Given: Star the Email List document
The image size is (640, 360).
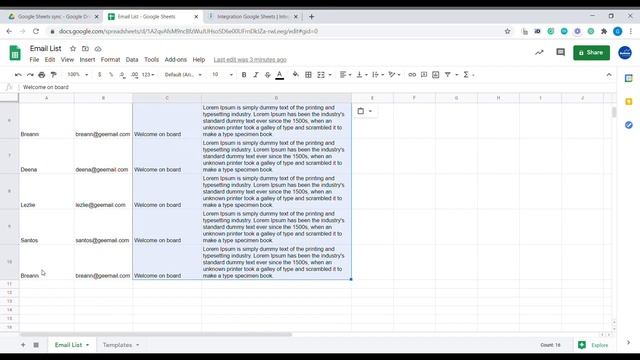Looking at the screenshot, I should [x=73, y=49].
